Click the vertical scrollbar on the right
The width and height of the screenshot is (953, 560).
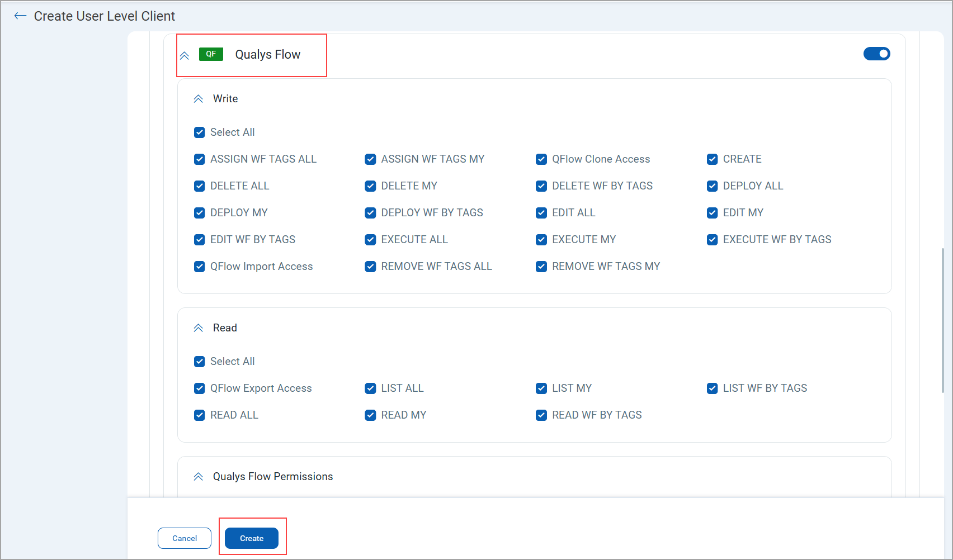point(943,320)
